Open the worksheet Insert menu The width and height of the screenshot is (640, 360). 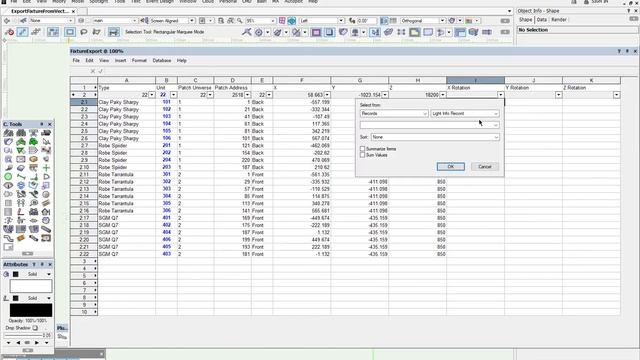click(120, 60)
